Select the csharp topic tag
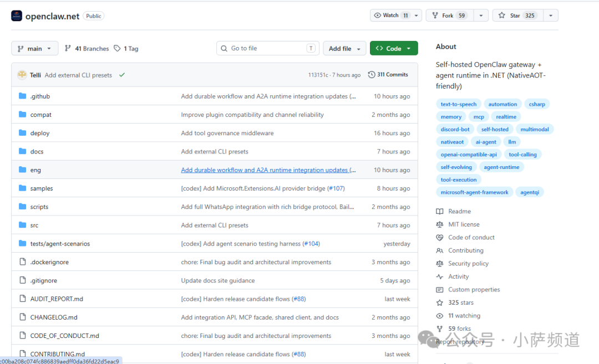Image resolution: width=599 pixels, height=364 pixels. [x=537, y=104]
